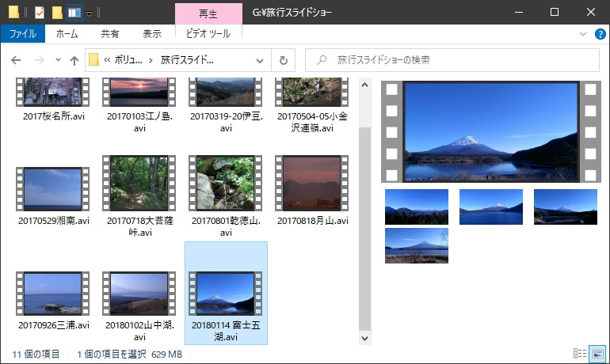Click the fourth preview thumbnail with tree
The height and width of the screenshot is (364, 610).
[417, 245]
